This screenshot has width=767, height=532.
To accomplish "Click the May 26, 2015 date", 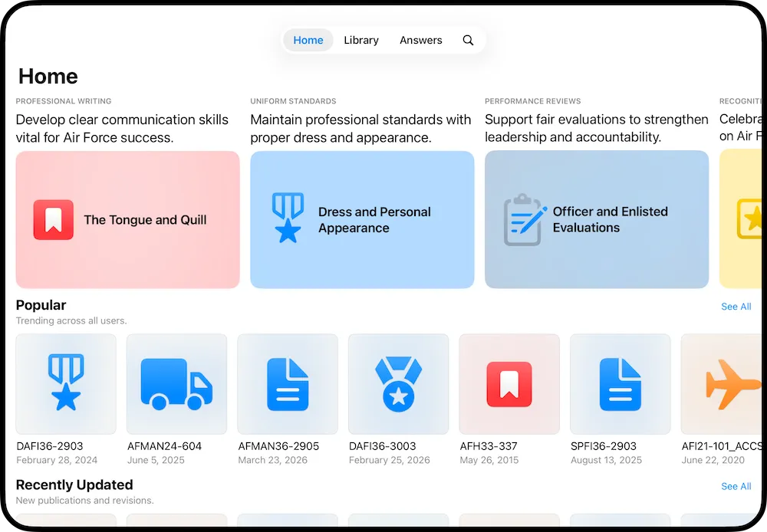I will tap(489, 460).
